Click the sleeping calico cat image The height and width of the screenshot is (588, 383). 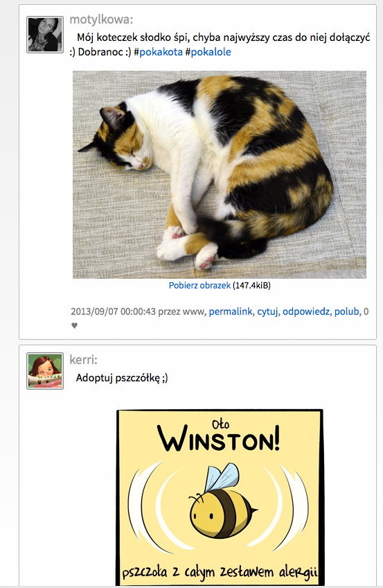click(x=220, y=174)
